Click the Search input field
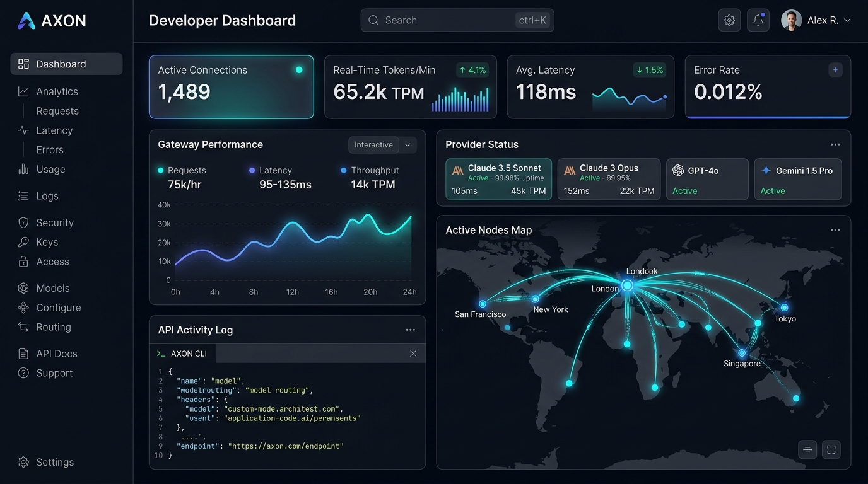Screen dimensions: 868x484 click(457, 20)
